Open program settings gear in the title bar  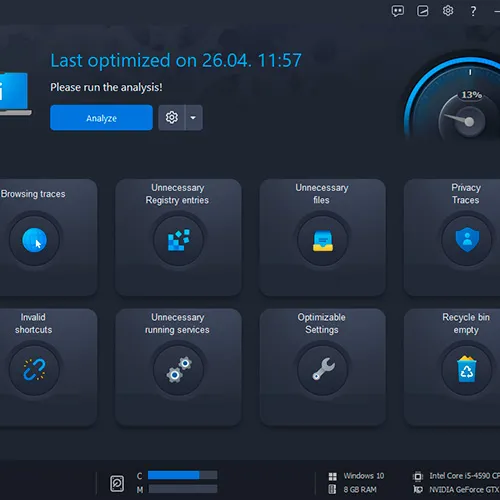448,11
